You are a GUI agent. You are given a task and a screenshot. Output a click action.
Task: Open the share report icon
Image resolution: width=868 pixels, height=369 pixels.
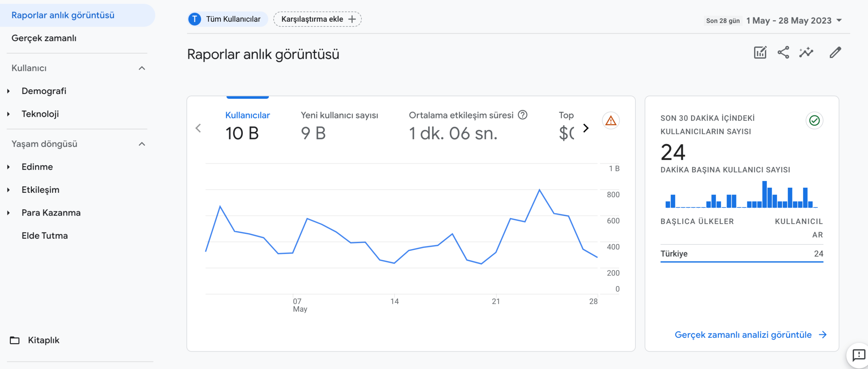pos(784,53)
